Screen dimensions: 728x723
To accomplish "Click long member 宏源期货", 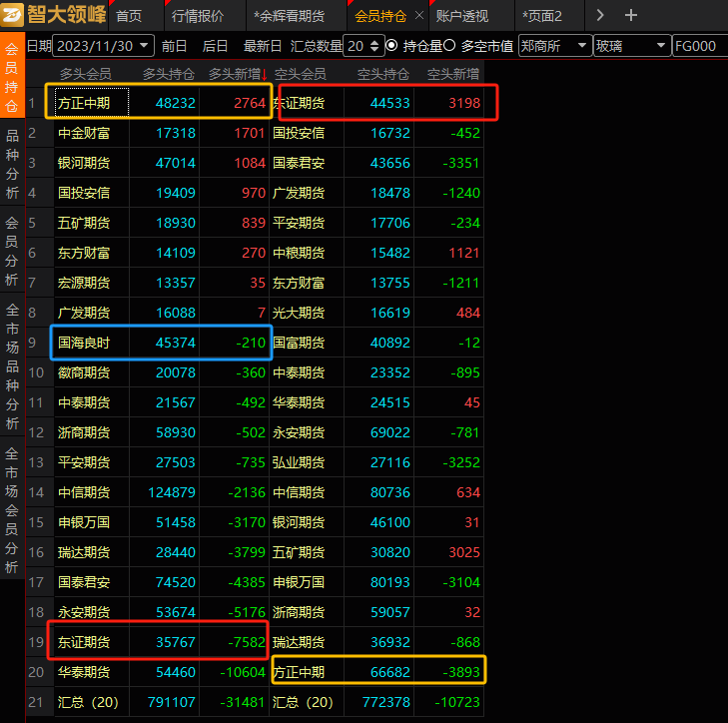I will [84, 283].
